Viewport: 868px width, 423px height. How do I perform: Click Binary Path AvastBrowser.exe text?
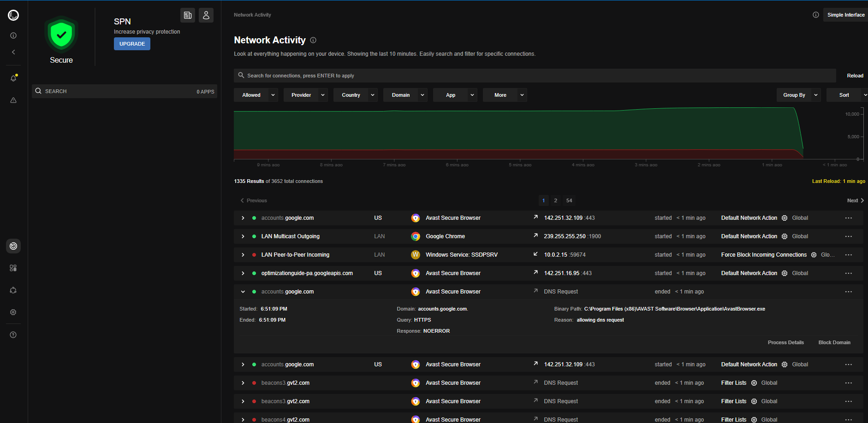(675, 309)
